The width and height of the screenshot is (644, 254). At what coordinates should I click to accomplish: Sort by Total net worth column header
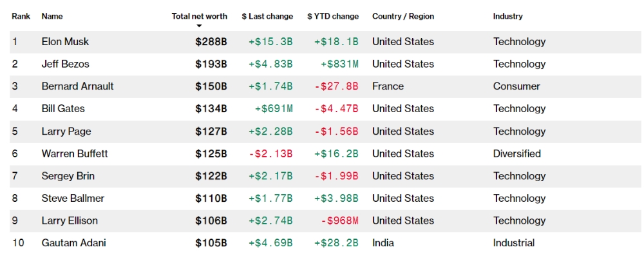pyautogui.click(x=199, y=17)
